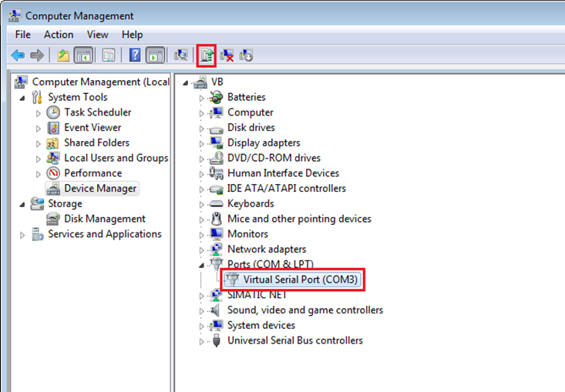The width and height of the screenshot is (565, 392).
Task: Click the SIMATIC NET category icon
Action: (216, 295)
